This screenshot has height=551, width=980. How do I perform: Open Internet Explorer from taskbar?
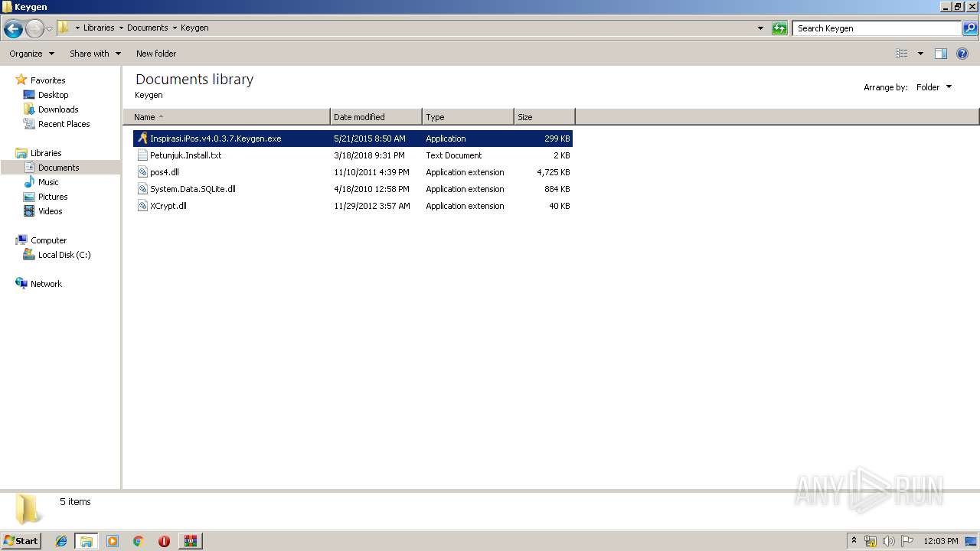click(x=61, y=541)
